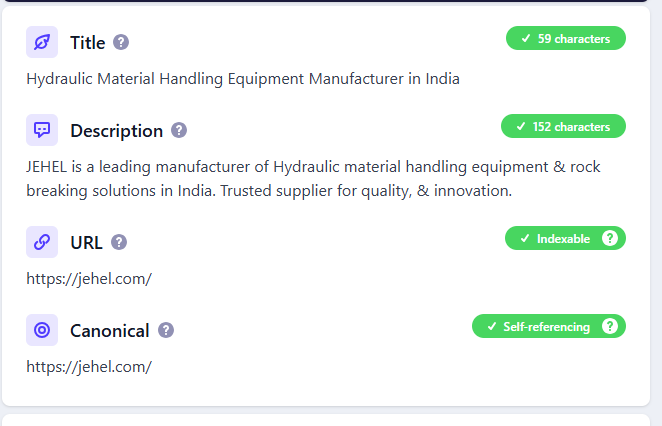Open help tooltip next to Description
Image resolution: width=662 pixels, height=426 pixels.
click(x=179, y=130)
